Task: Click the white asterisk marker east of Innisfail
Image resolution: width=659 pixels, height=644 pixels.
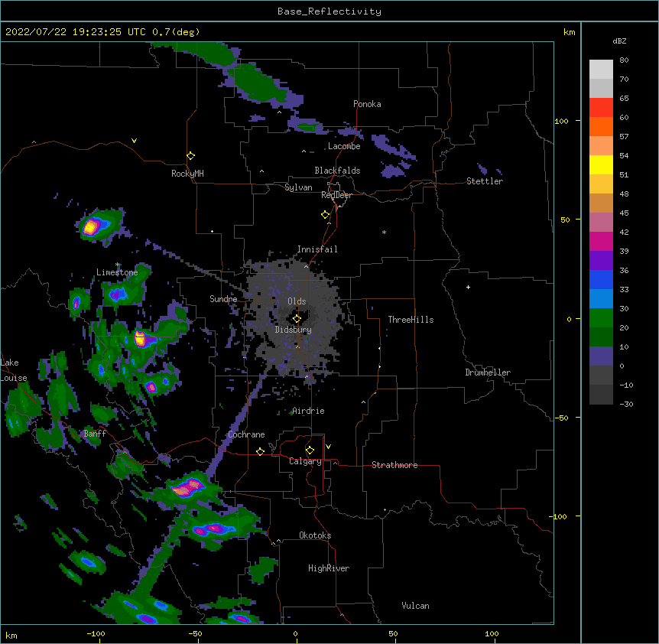Action: tap(384, 232)
